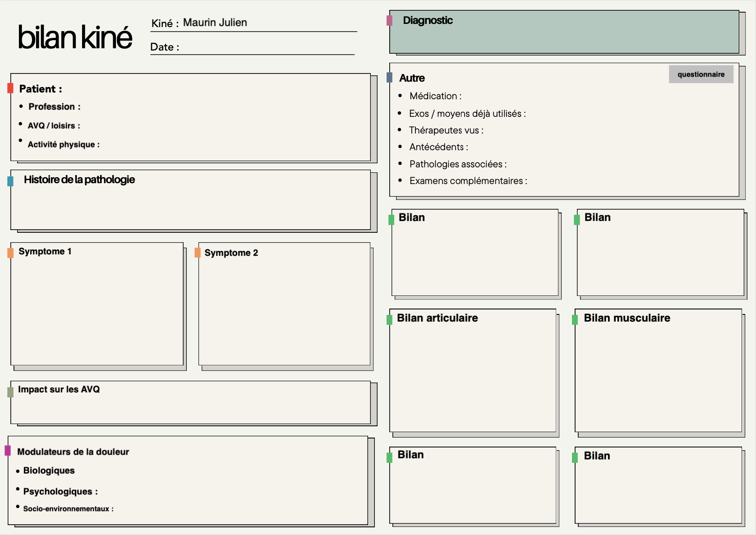Click the red marker beside Patient

pos(10,88)
